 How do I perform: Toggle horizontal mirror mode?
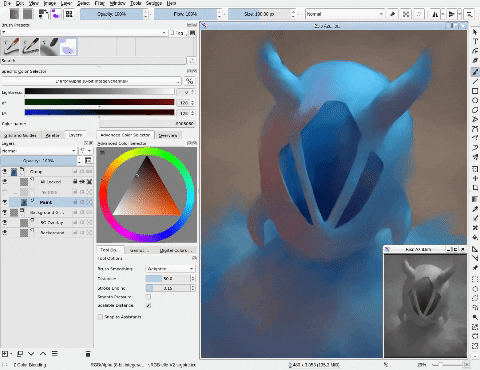(435, 14)
